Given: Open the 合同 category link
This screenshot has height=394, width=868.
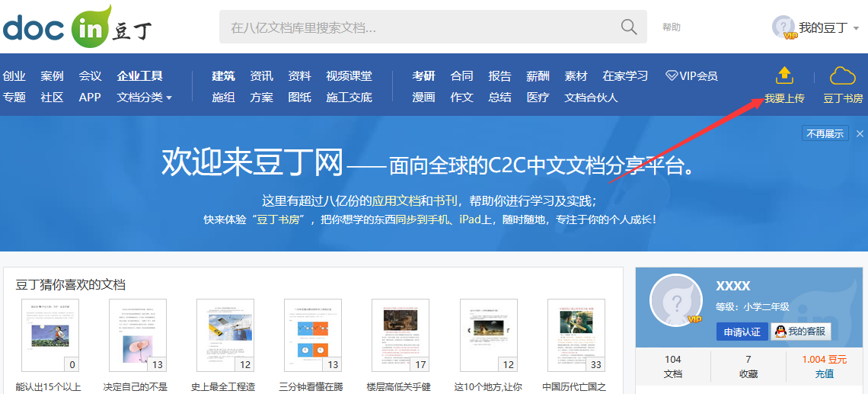Looking at the screenshot, I should (x=461, y=76).
